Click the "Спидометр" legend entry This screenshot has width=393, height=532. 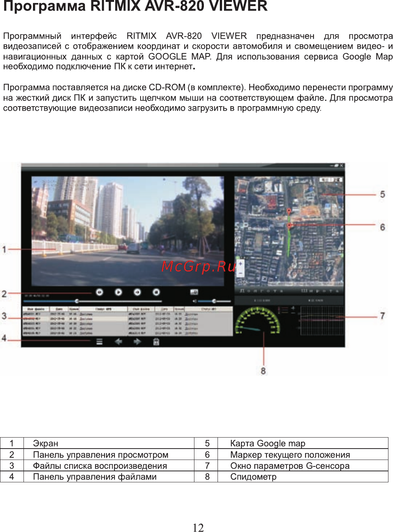pos(254,477)
